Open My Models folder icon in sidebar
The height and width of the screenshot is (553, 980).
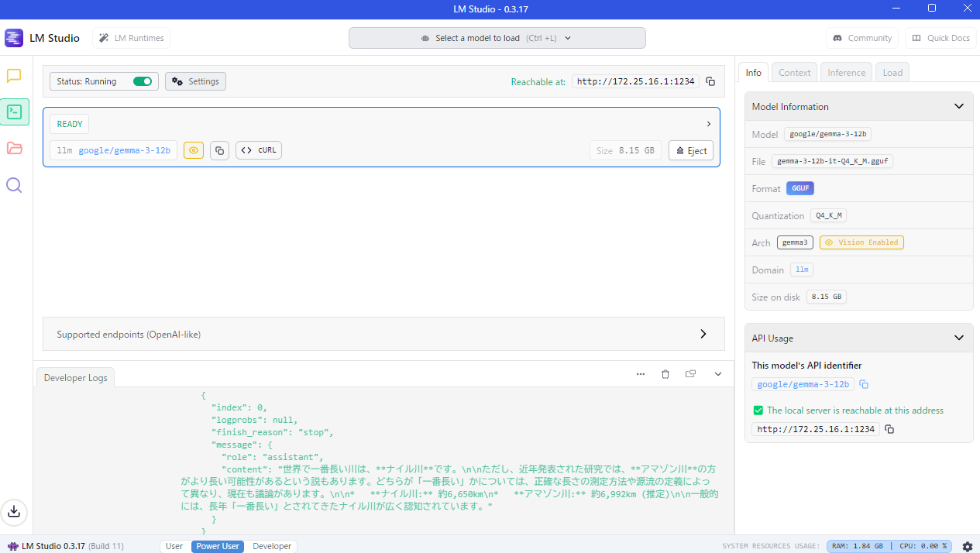[14, 148]
